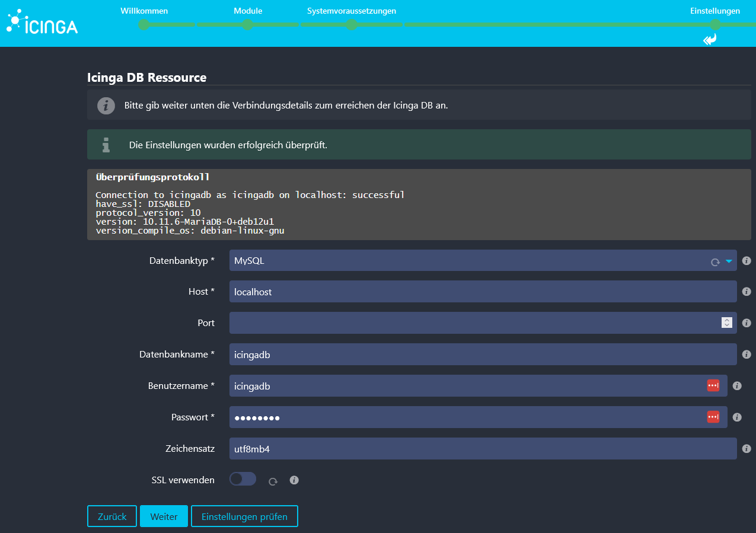Screen dimensions: 756x533
Task: Click into the Zeichensatz input field
Action: [483, 449]
